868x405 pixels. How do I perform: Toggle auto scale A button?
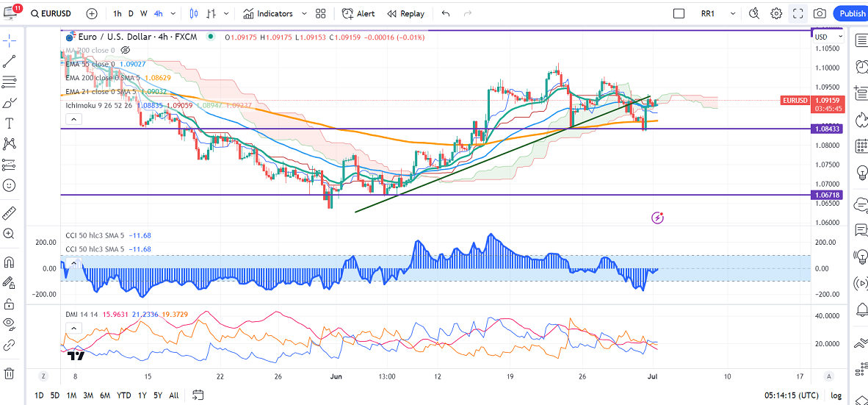point(828,376)
